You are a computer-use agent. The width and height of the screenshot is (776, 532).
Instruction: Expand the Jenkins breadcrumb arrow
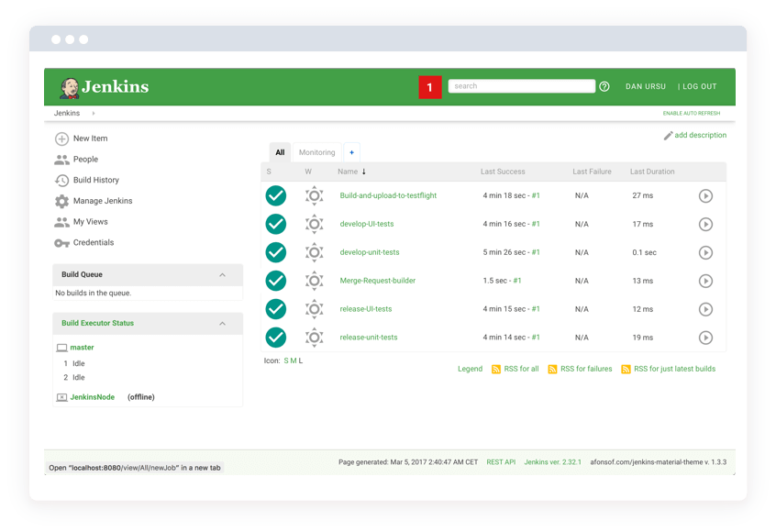[93, 114]
